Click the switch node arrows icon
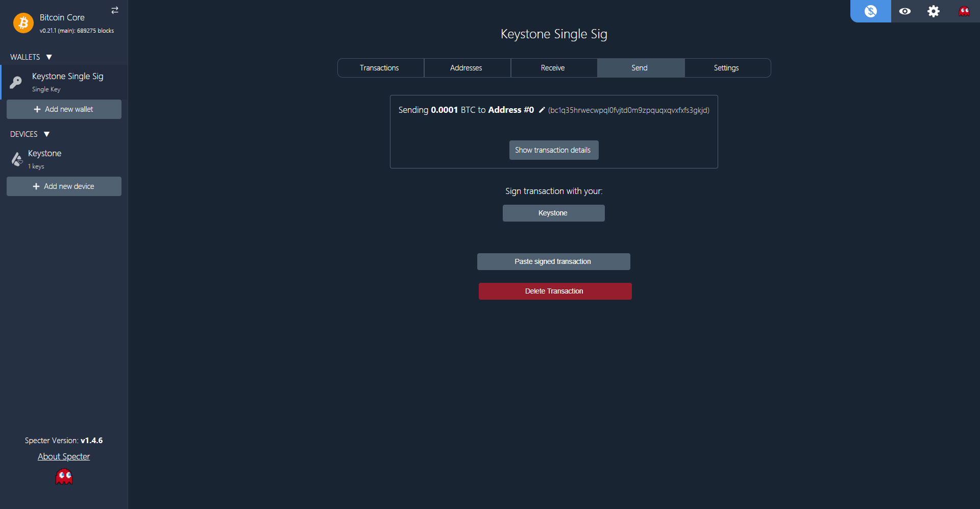The image size is (980, 509). 114,10
